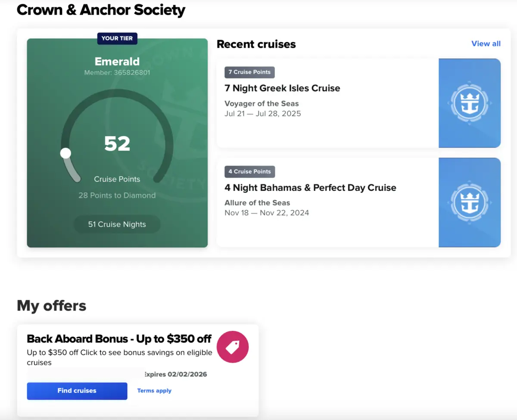Click the white progress dot on points gauge
This screenshot has height=420, width=517.
pos(65,153)
